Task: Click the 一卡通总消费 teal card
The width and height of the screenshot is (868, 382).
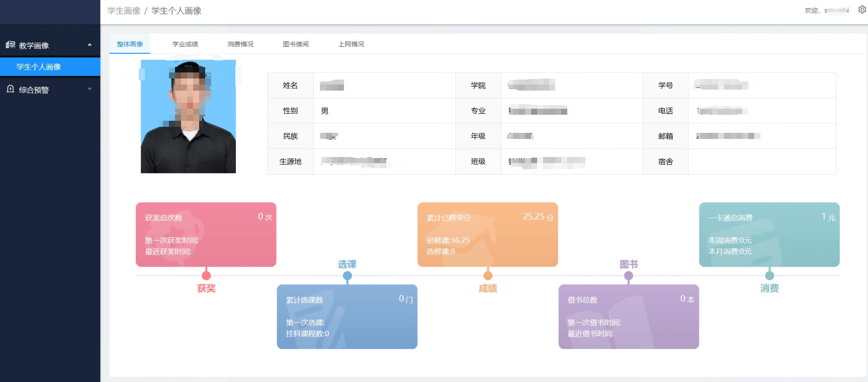Action: [x=769, y=235]
